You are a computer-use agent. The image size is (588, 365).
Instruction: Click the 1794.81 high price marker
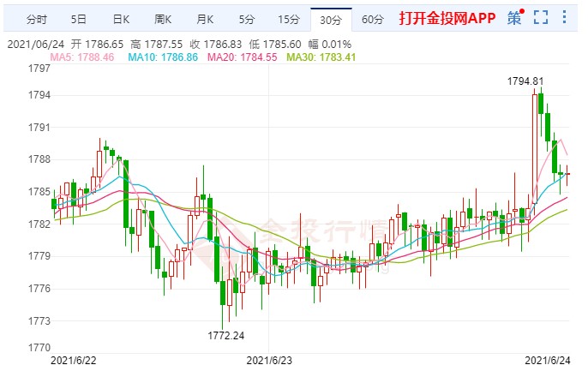(x=525, y=81)
